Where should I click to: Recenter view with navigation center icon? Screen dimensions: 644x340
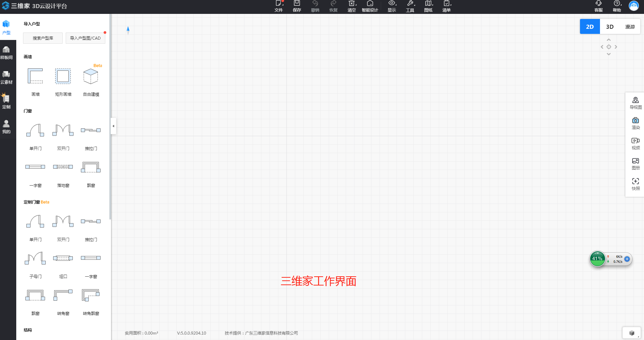pyautogui.click(x=609, y=47)
